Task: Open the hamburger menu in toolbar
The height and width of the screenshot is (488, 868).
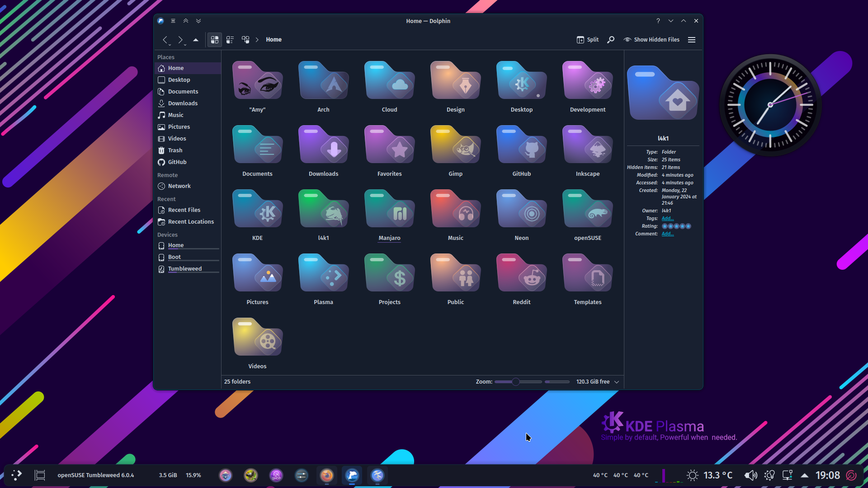Action: coord(692,40)
